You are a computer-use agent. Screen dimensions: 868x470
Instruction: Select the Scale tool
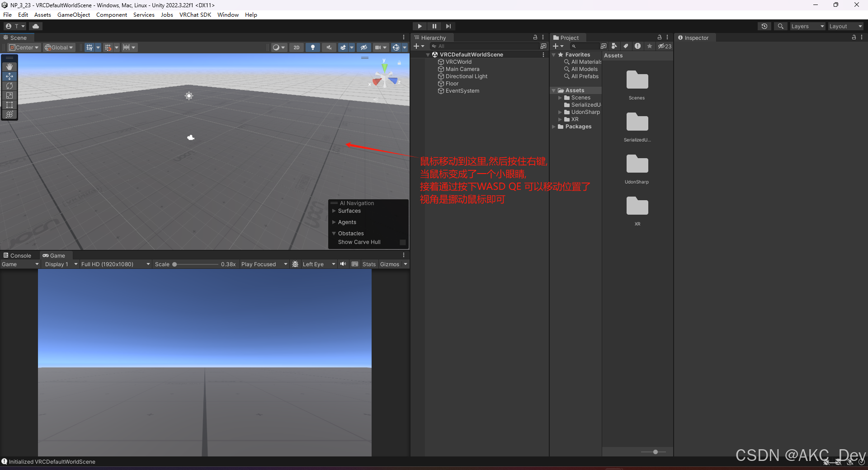coord(9,95)
